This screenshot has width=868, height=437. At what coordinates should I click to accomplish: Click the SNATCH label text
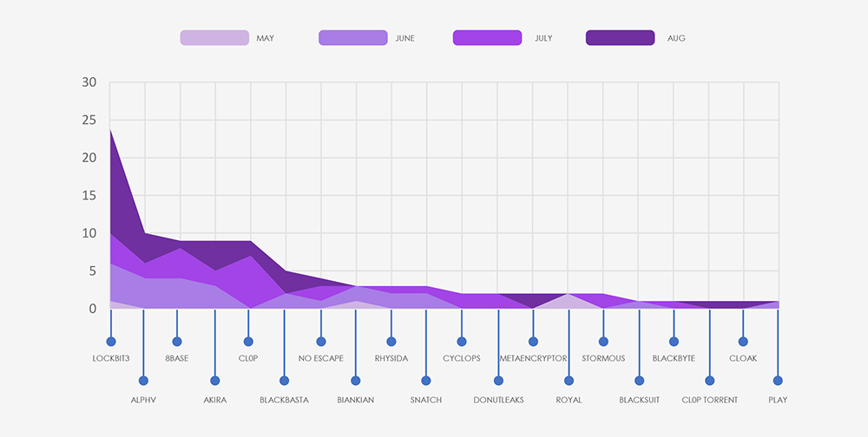(x=425, y=400)
